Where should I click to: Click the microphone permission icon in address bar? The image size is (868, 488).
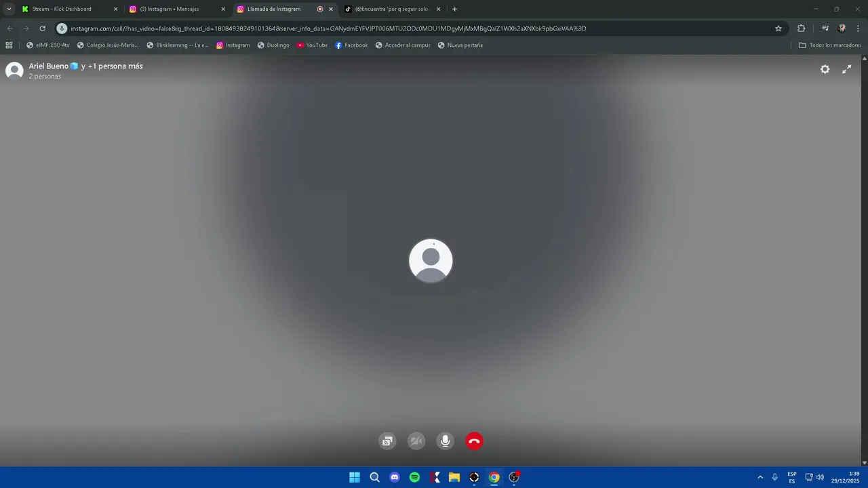pyautogui.click(x=62, y=28)
